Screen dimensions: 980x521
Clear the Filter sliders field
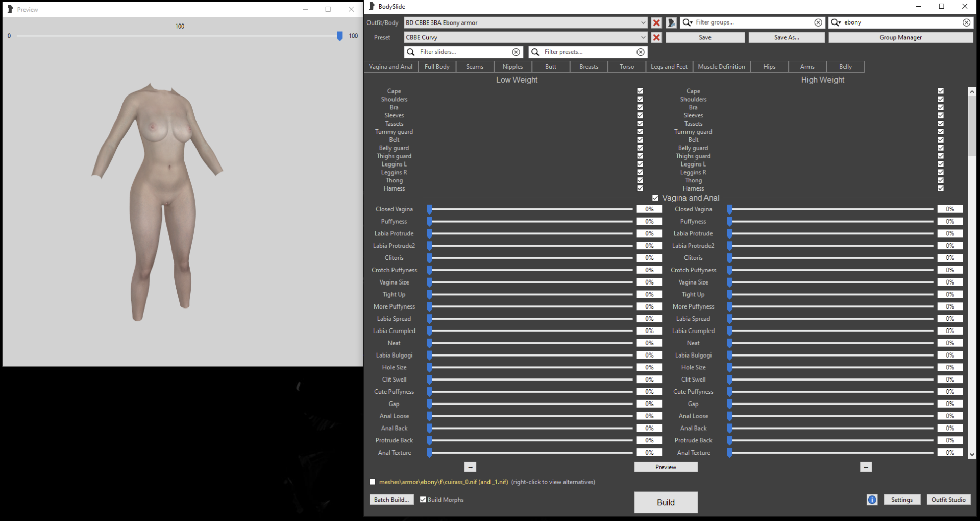tap(516, 52)
